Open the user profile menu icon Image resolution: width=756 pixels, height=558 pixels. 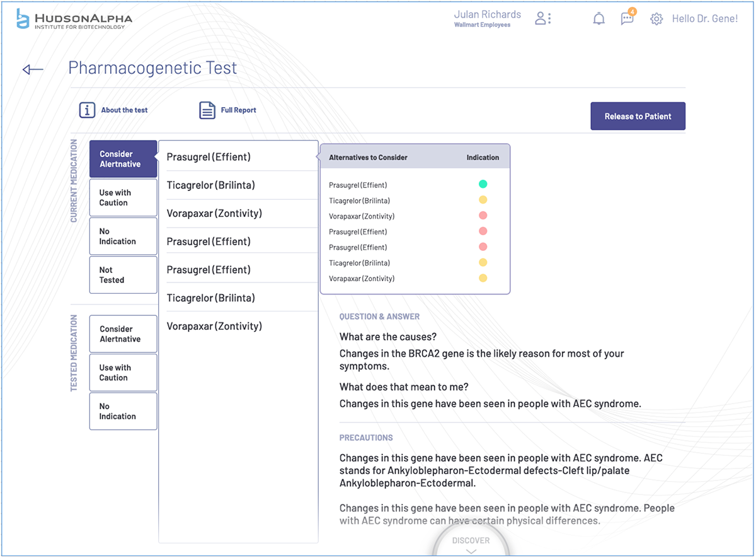click(542, 19)
